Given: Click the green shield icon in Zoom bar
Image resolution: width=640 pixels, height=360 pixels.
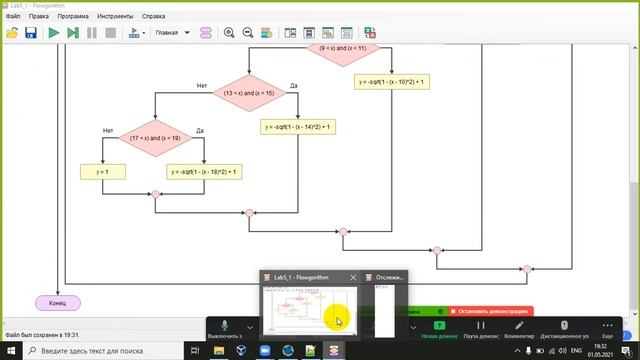Looking at the screenshot, I should (x=440, y=312).
